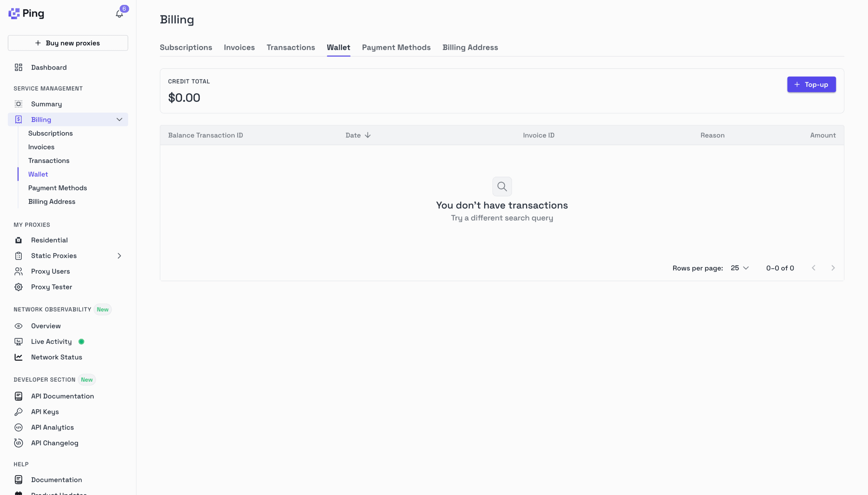The image size is (868, 495).
Task: Go to next page arrow
Action: click(x=833, y=268)
